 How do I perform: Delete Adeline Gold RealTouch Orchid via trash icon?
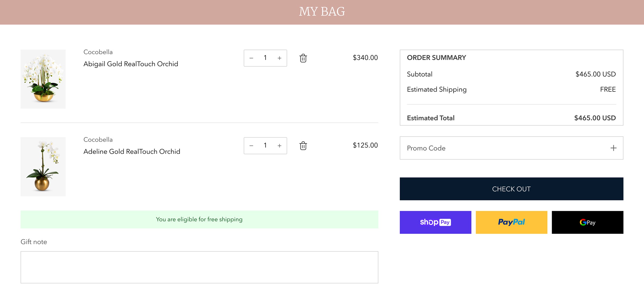point(303,146)
